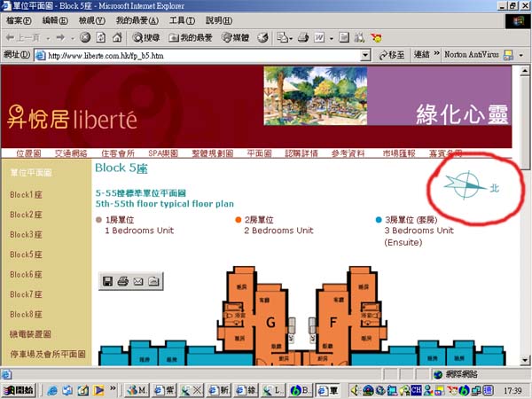Click the Stop loading toolbar icon
532x399 pixels.
[85, 37]
